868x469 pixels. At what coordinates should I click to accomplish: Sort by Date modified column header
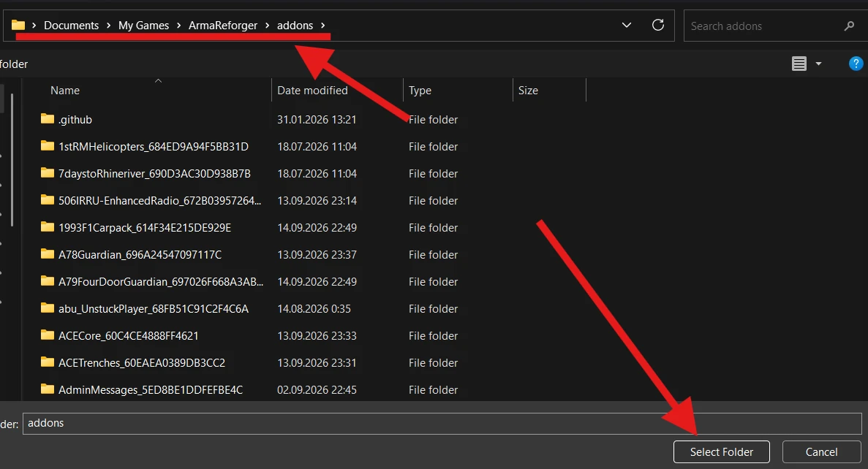point(312,90)
